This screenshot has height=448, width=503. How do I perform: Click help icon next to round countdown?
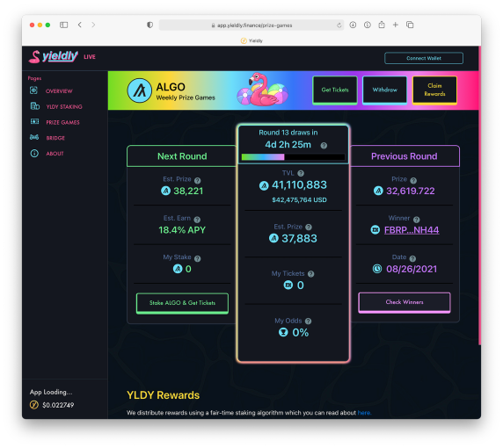coord(324,146)
